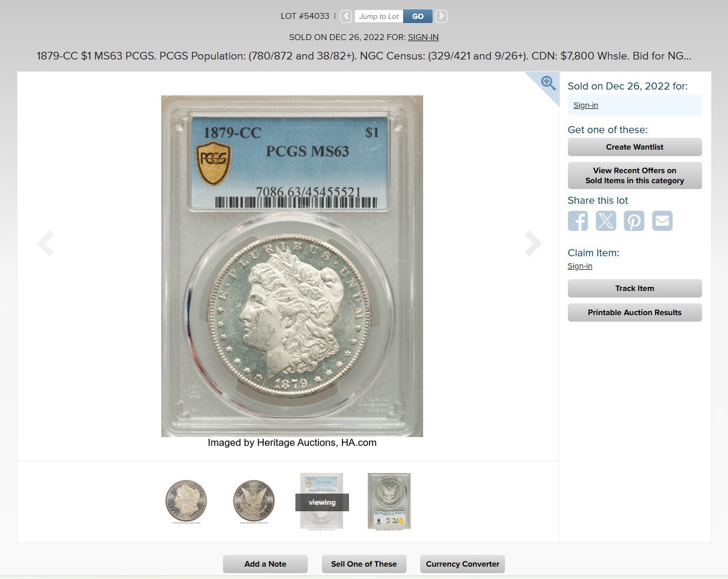Zoom in with magnifier icon on image
This screenshot has width=728, height=579.
tap(548, 83)
